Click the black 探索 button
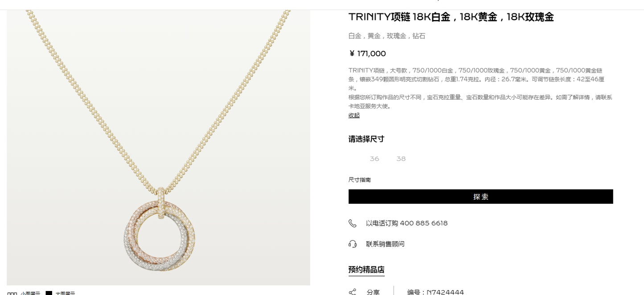 481,197
